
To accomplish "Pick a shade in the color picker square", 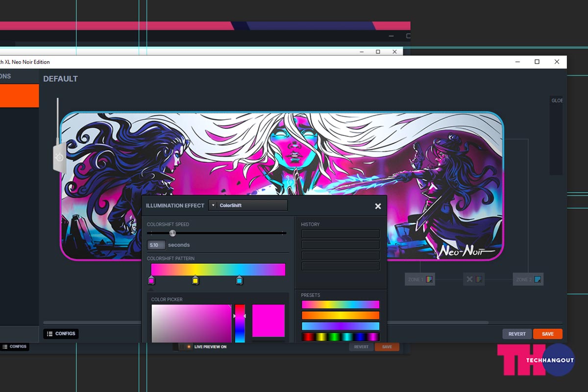I will (x=191, y=323).
